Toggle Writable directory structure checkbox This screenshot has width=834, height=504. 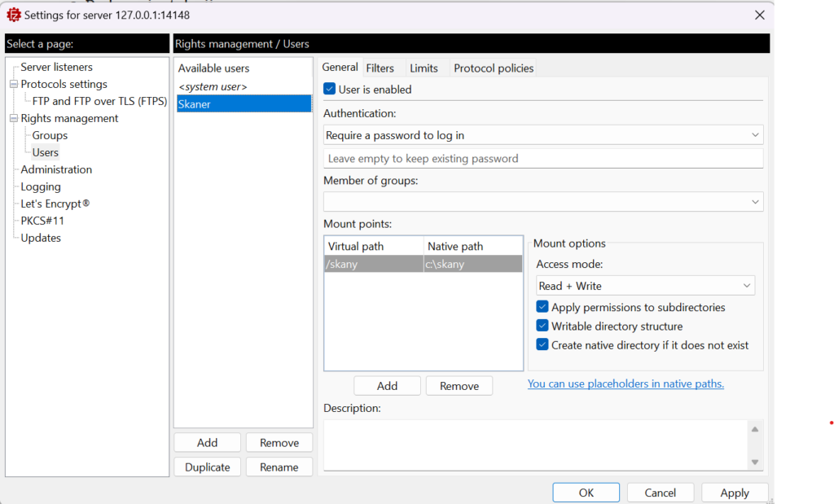(542, 326)
